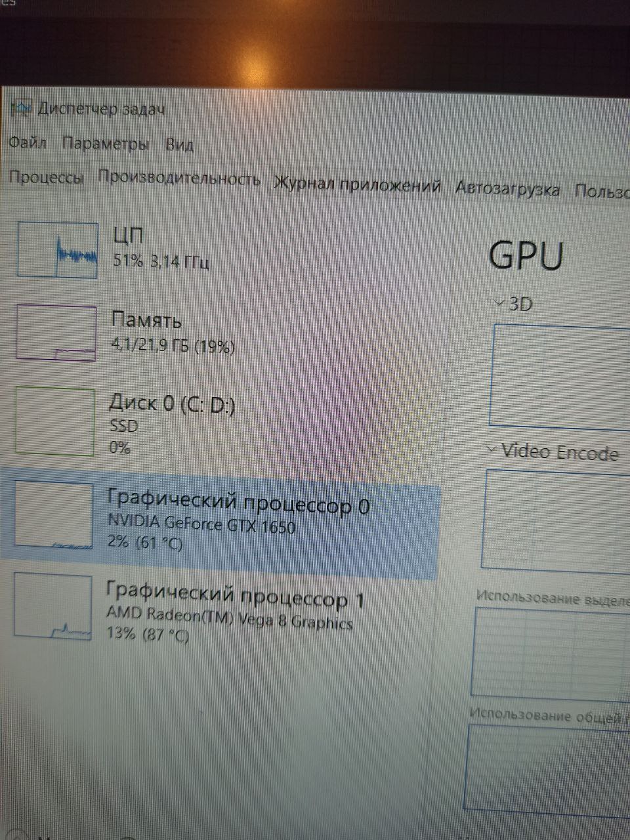Select the ЦП usage graph thumbnail
Viewport: 630px width, 840px height.
click(x=58, y=249)
